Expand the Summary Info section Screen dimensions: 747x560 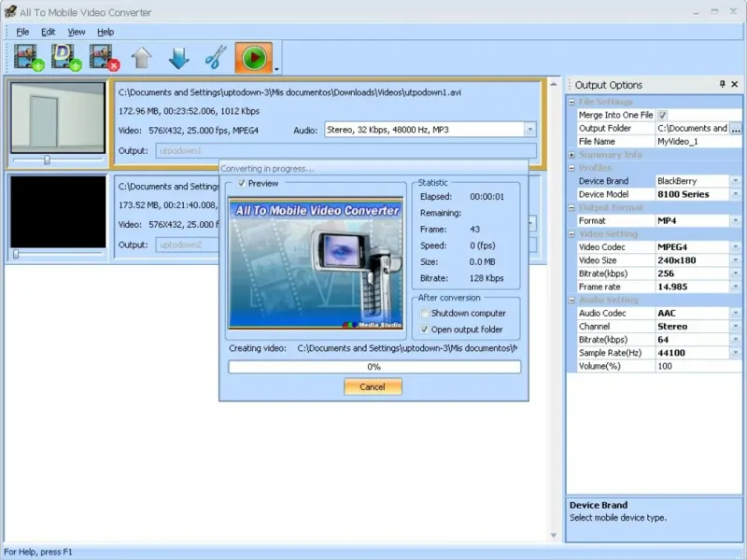point(571,155)
